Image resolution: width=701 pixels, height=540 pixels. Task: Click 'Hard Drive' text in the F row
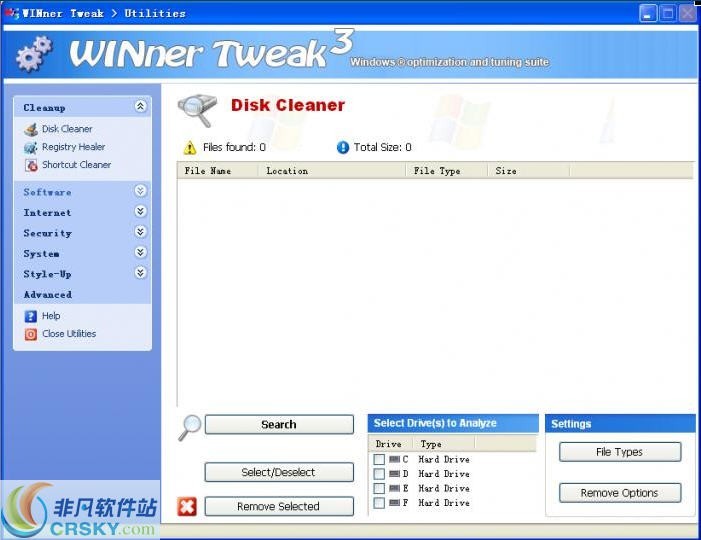pyautogui.click(x=444, y=502)
